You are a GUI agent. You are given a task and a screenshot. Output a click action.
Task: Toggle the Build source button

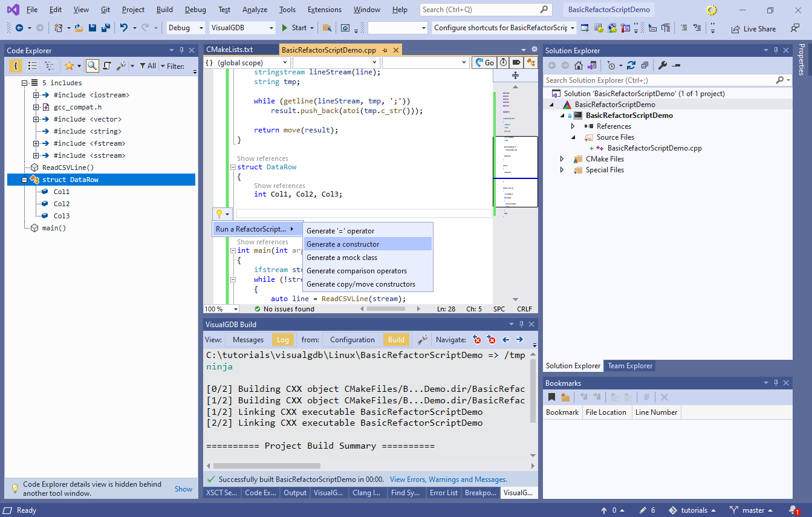coord(396,339)
